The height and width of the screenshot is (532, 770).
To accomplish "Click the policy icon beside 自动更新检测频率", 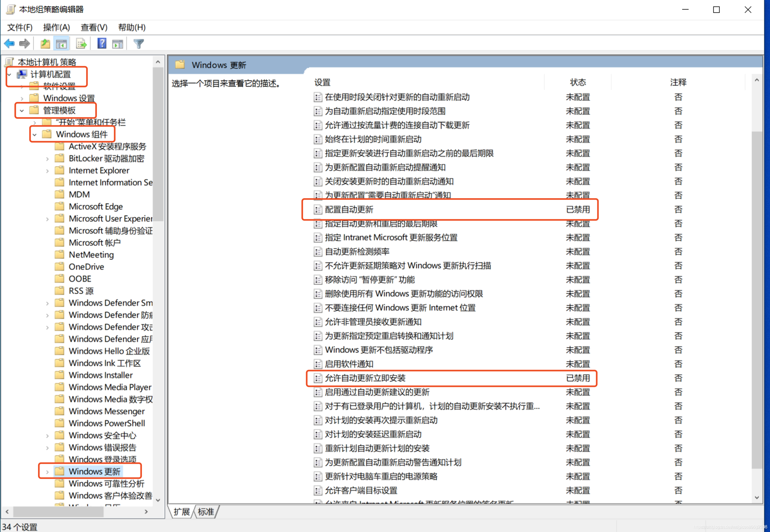I will coord(318,252).
